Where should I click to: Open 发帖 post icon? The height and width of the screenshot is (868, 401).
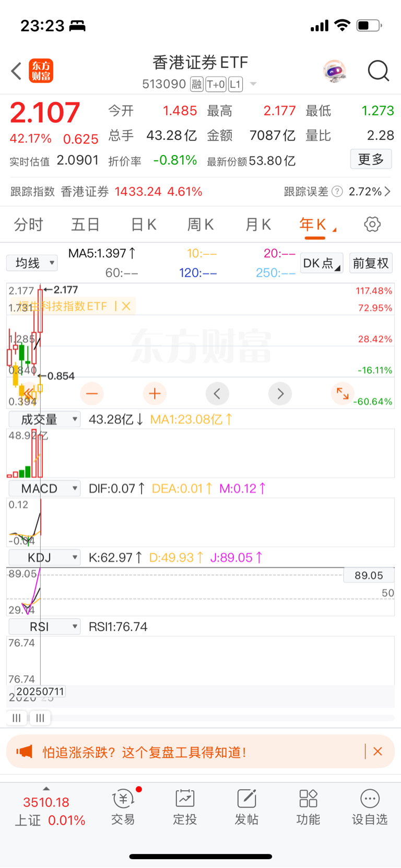point(246,807)
